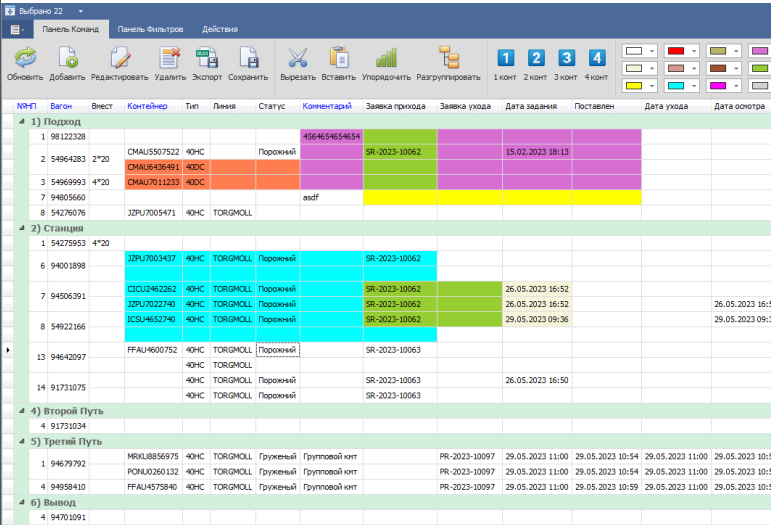Select the 4 конт button
Screen dimensions: 771x525
597,59
